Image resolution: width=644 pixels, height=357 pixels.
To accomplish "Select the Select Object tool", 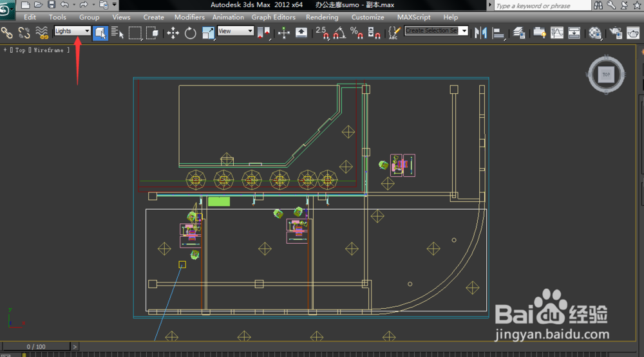I will click(100, 32).
